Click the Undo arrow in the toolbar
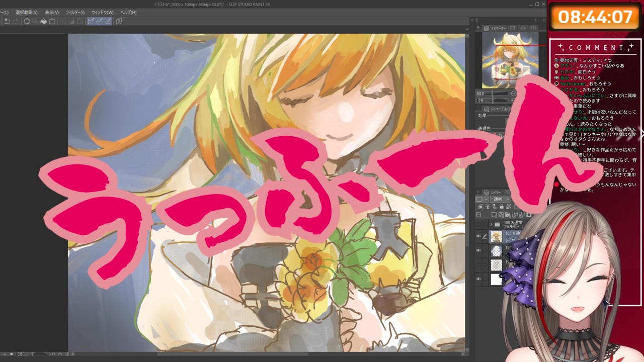 [x=7, y=21]
